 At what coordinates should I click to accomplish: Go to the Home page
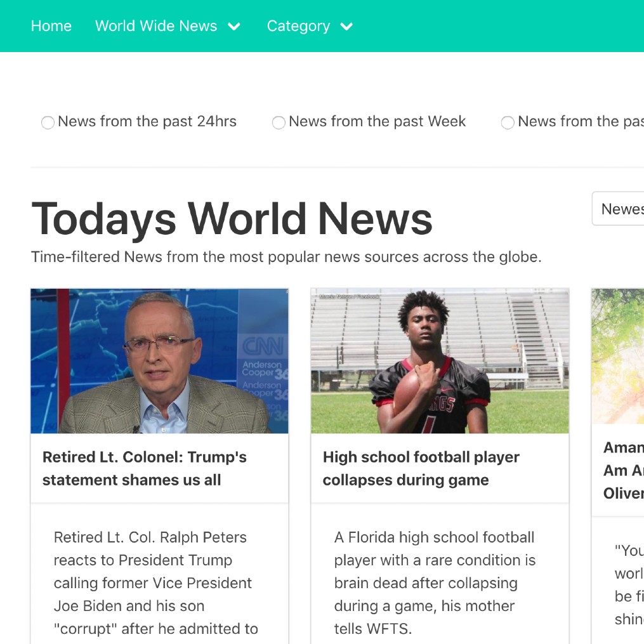(51, 26)
